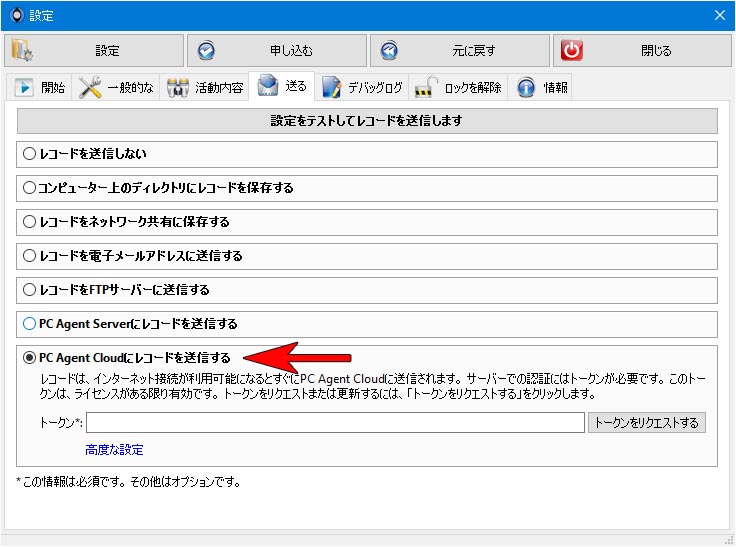Select レコードを送信しない radio option
The width and height of the screenshot is (736, 547).
[29, 154]
